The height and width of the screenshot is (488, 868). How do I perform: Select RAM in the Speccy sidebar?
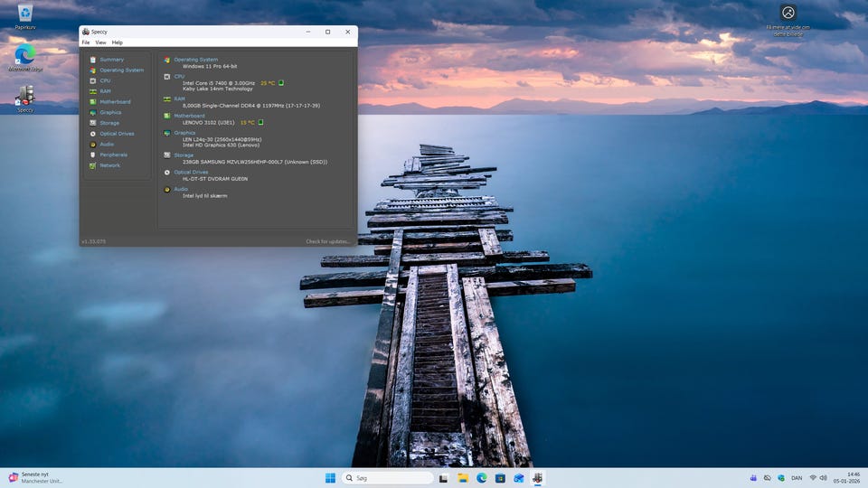pos(105,91)
